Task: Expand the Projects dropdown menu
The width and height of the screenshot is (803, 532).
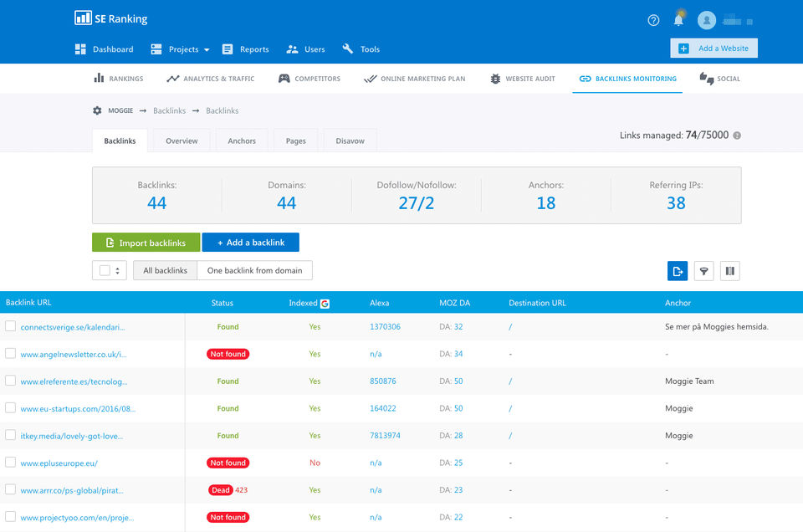Action: [x=180, y=49]
